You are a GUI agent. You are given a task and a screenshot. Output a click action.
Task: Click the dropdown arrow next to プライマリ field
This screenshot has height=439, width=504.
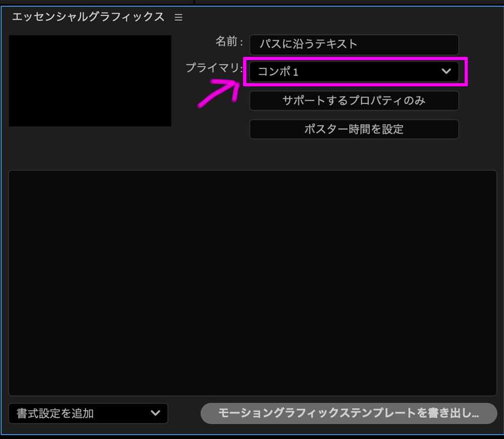[447, 72]
